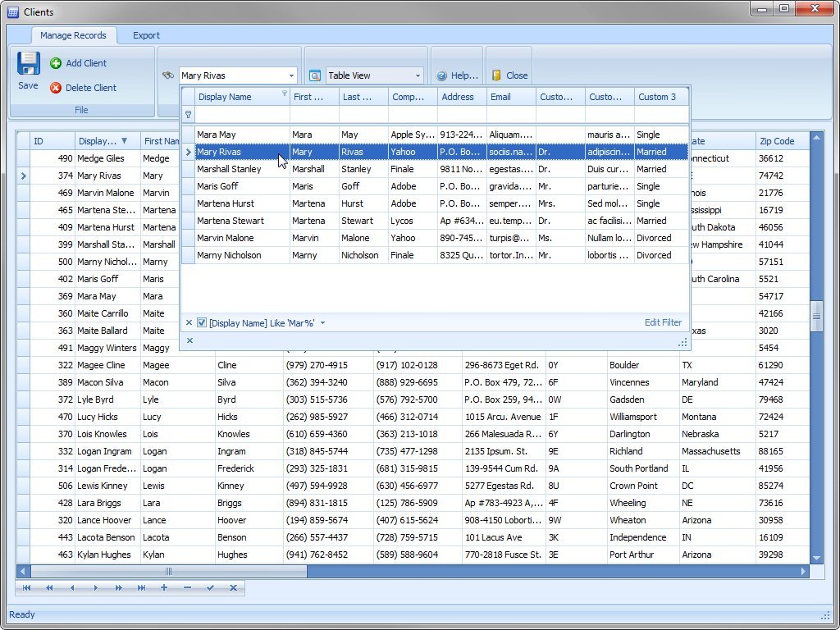The height and width of the screenshot is (630, 840).
Task: Open the recent filters dropdown arrow
Action: point(322,323)
